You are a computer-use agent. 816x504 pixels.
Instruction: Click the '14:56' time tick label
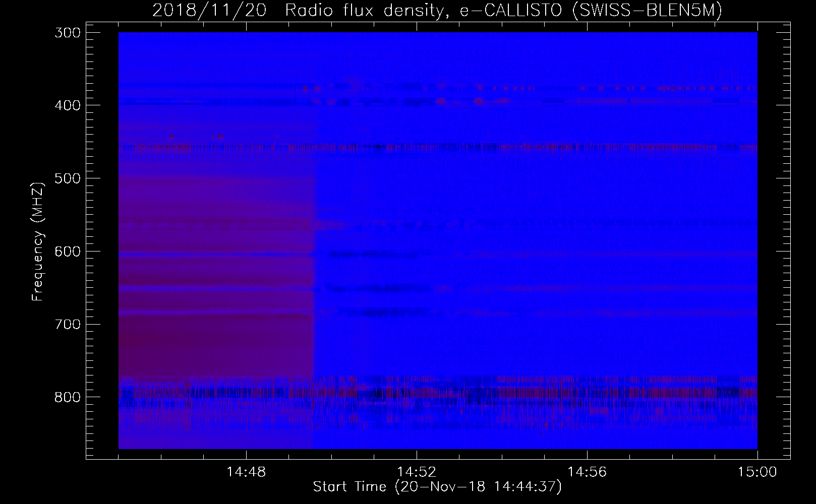click(587, 472)
